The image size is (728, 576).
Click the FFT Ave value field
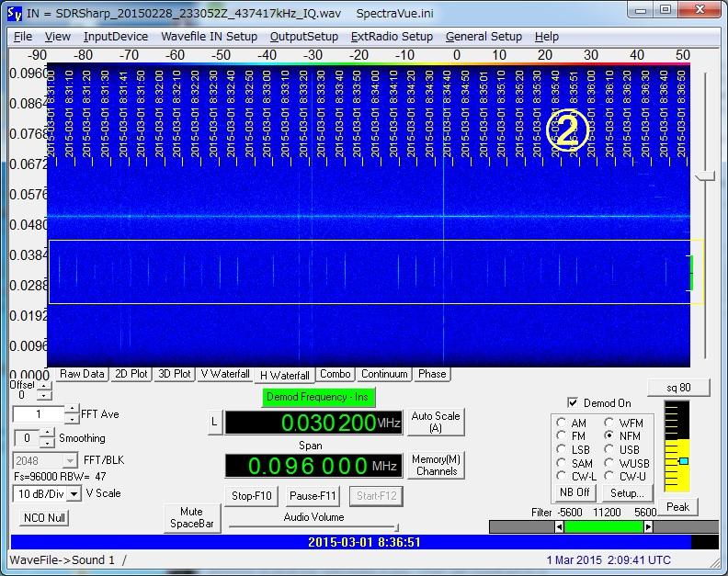(x=39, y=414)
